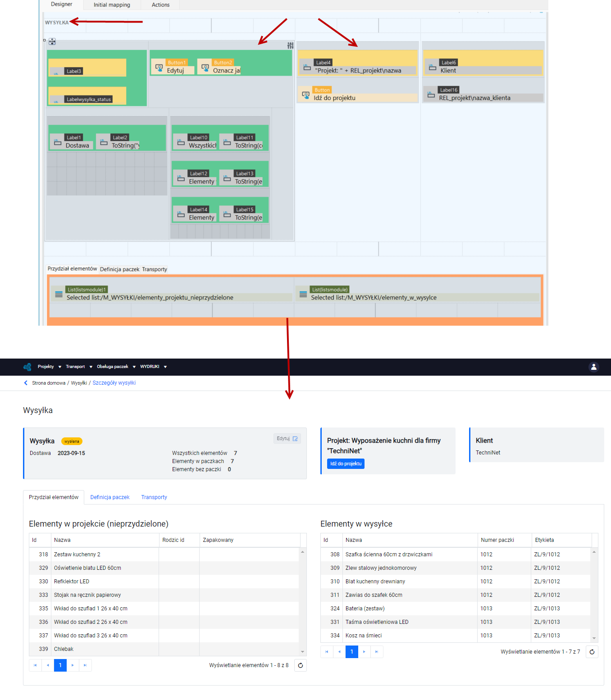Image resolution: width=611 pixels, height=700 pixels.
Task: Click the Elementy w wysyłce vertical scrollbar
Action: (x=594, y=595)
